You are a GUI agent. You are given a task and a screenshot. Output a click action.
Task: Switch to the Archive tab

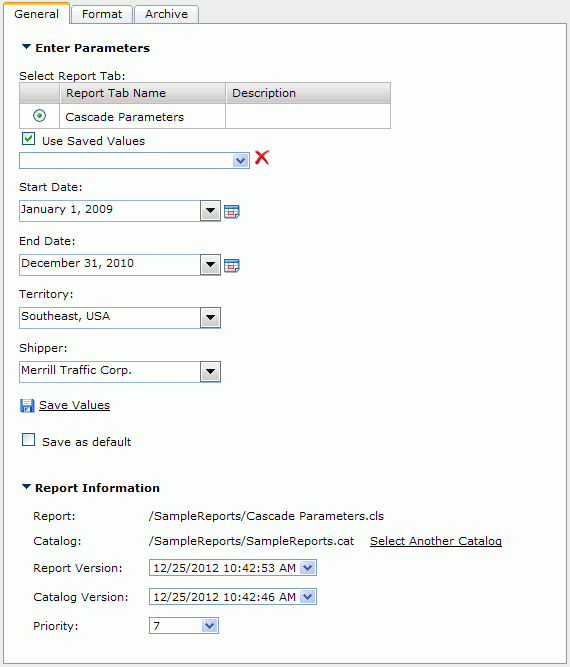166,14
